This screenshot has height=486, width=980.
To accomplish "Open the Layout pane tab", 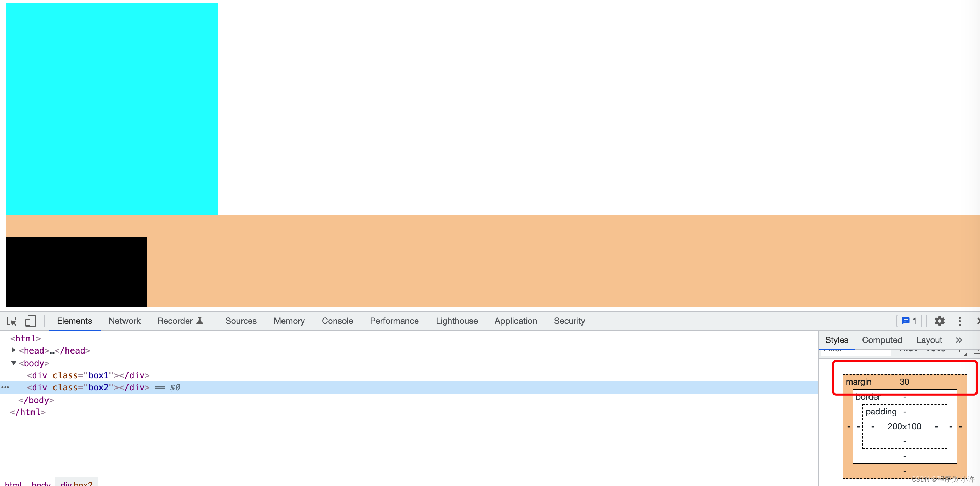I will click(x=929, y=340).
